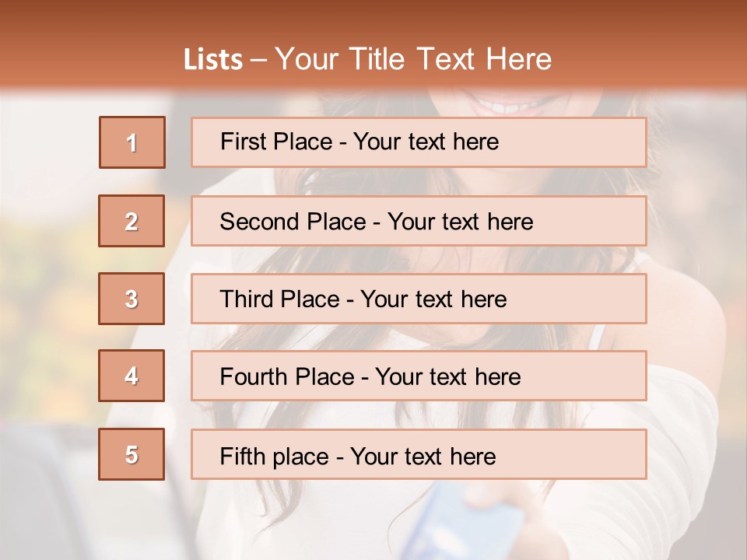Click the words 'Fourth Place'

click(x=287, y=376)
